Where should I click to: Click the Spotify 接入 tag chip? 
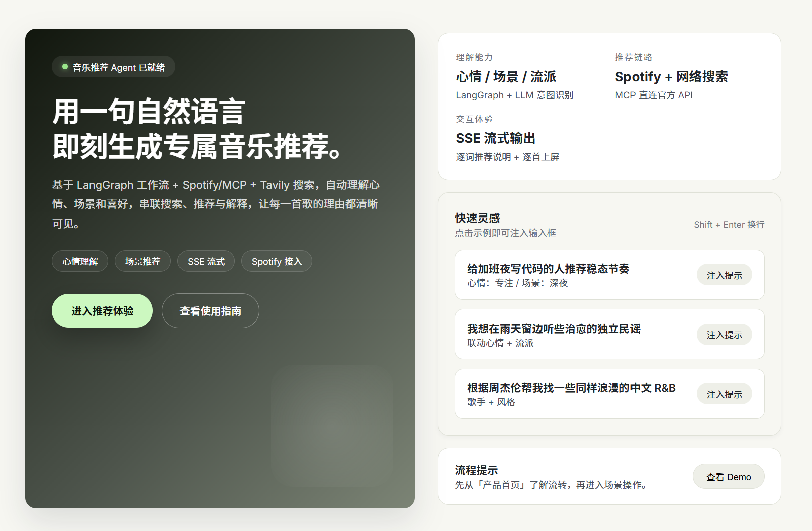tap(277, 261)
